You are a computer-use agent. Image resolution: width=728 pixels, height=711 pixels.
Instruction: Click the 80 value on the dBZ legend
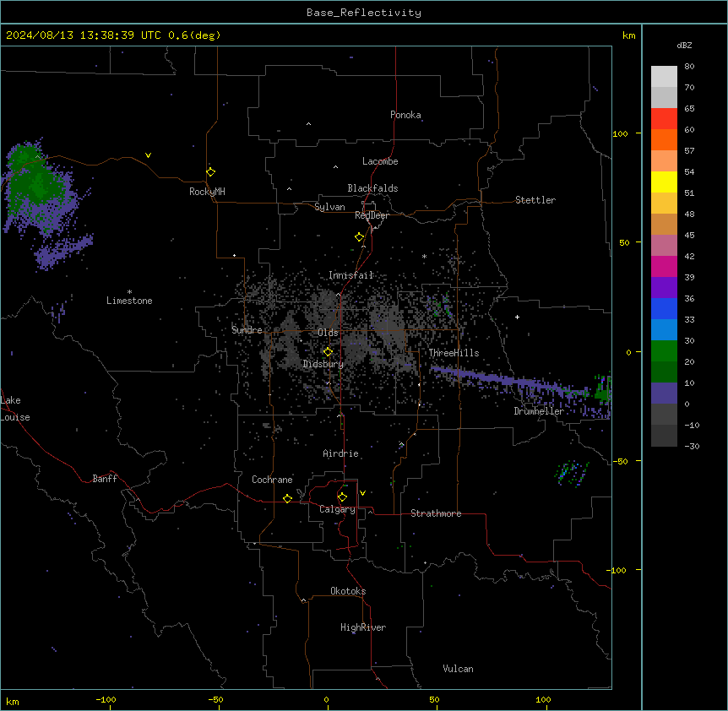click(689, 67)
